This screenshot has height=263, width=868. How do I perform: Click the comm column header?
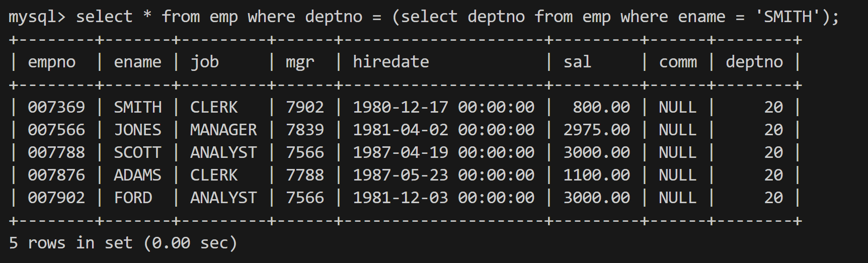678,62
